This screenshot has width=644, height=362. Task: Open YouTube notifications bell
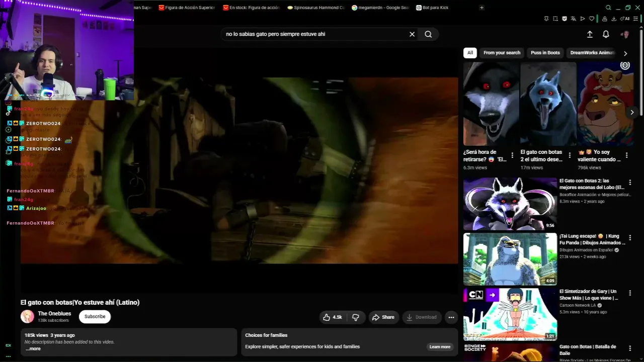(606, 34)
